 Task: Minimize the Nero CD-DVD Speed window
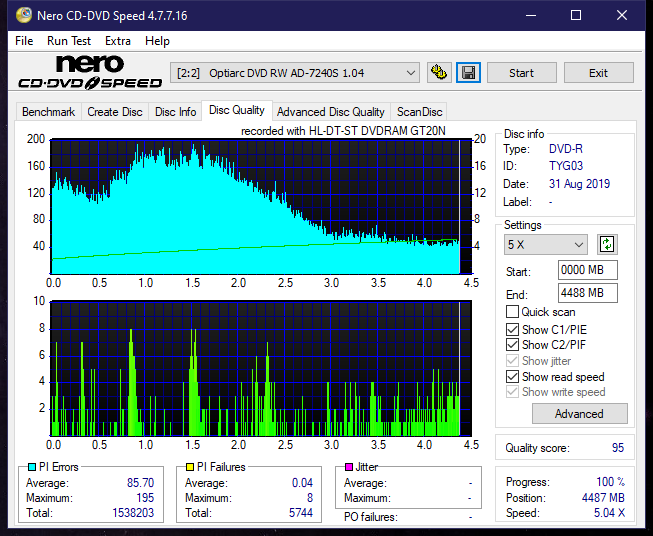(531, 15)
